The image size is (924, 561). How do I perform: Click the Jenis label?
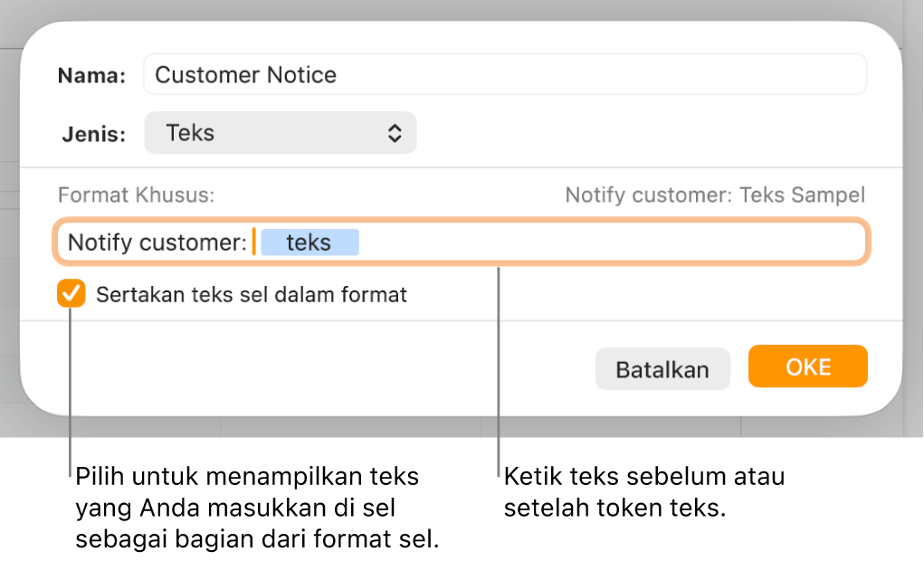tap(94, 134)
